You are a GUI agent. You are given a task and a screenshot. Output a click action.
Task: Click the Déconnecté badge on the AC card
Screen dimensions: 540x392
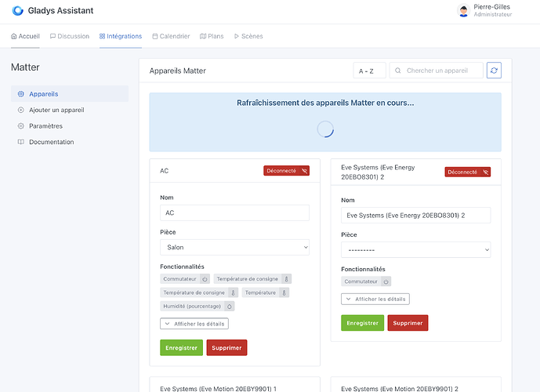(287, 170)
